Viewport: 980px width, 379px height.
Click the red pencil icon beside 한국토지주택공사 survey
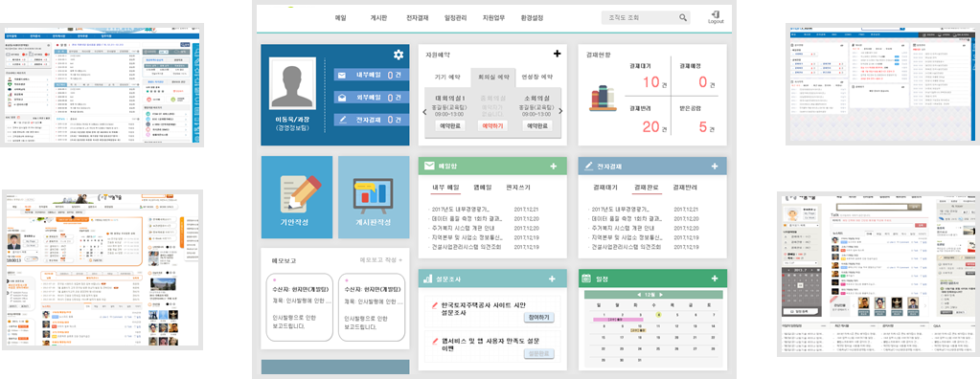click(436, 305)
